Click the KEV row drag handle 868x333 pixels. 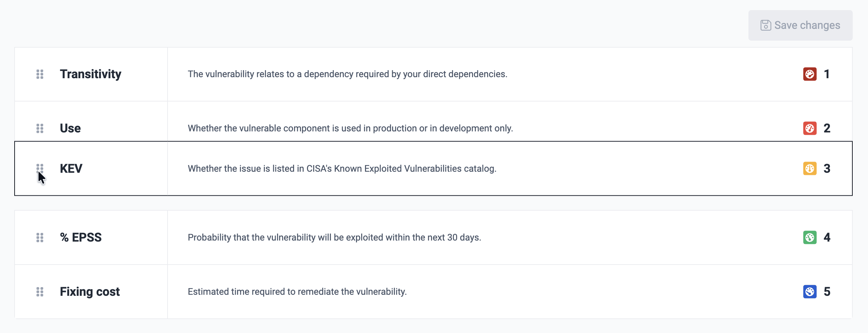[x=40, y=169]
